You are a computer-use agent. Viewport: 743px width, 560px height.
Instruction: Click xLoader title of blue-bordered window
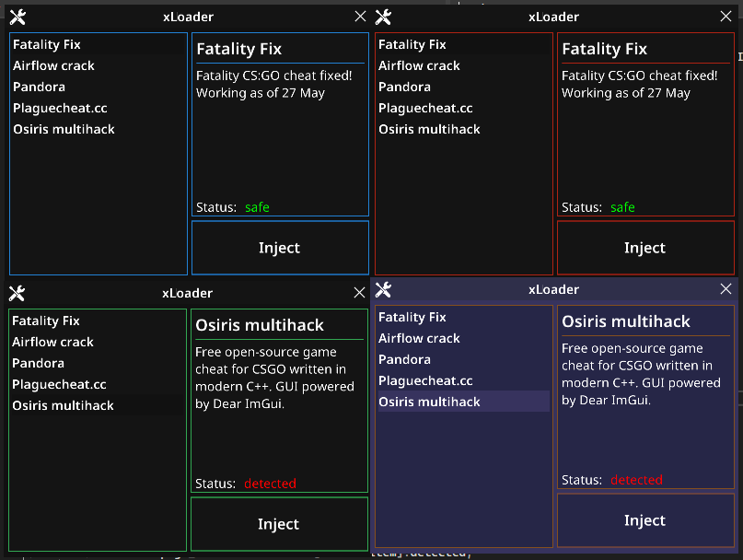tap(188, 17)
